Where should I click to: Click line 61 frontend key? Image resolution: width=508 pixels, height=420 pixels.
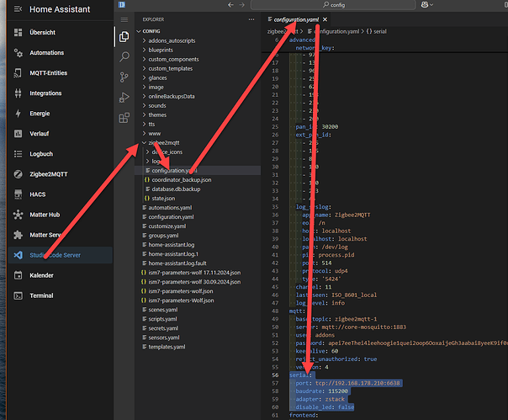(304, 416)
